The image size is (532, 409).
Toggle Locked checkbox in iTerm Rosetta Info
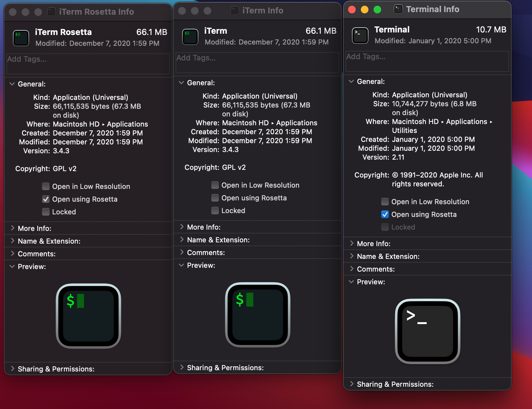click(x=46, y=212)
